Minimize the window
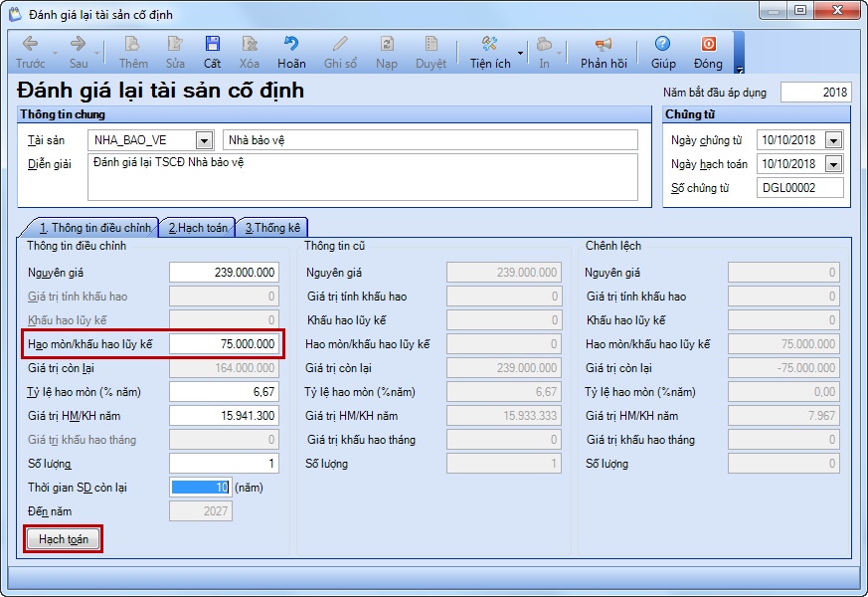Screen dimensions: 868x597 [774, 10]
